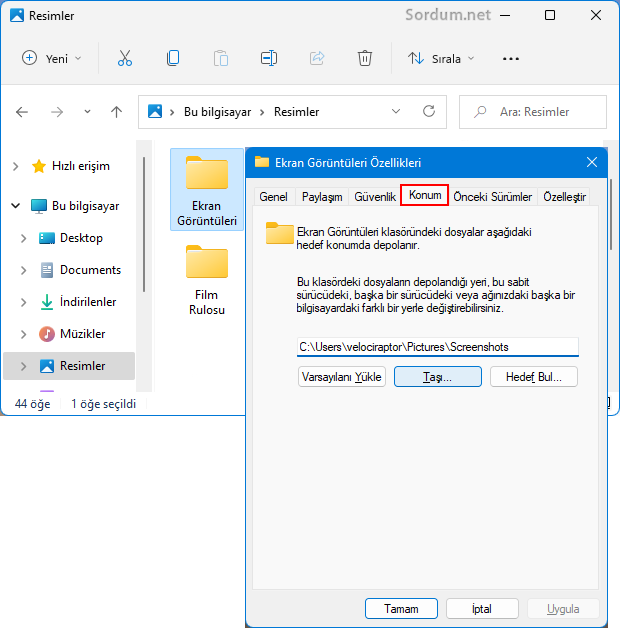Open the Yeni dropdown button
The width and height of the screenshot is (620, 628).
click(52, 58)
